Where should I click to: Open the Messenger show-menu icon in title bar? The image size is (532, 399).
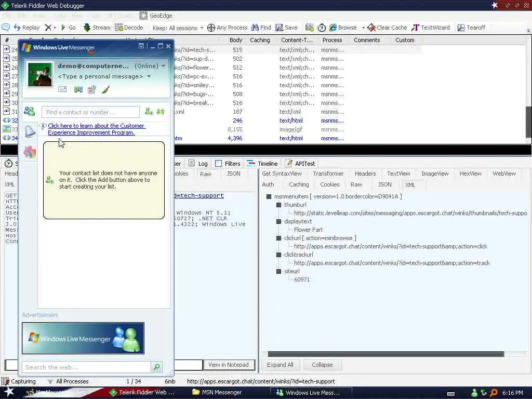141,46
